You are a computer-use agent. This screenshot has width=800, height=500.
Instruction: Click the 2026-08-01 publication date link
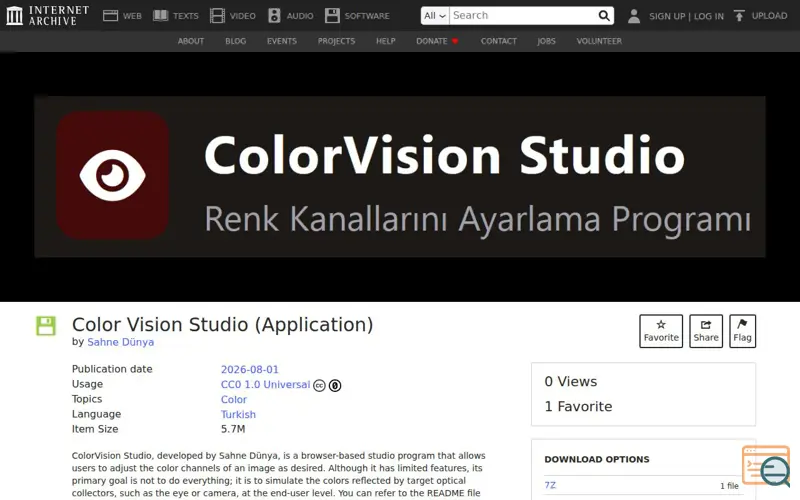click(x=249, y=369)
